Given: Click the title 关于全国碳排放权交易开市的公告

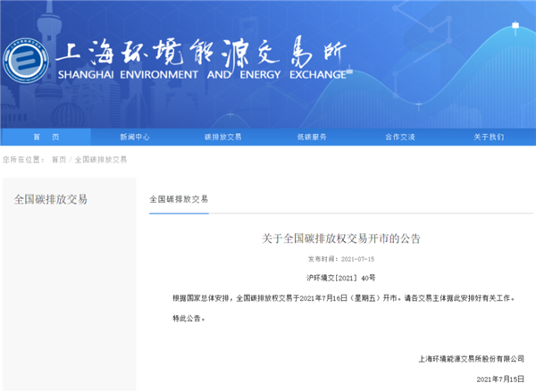Looking at the screenshot, I should pos(341,238).
